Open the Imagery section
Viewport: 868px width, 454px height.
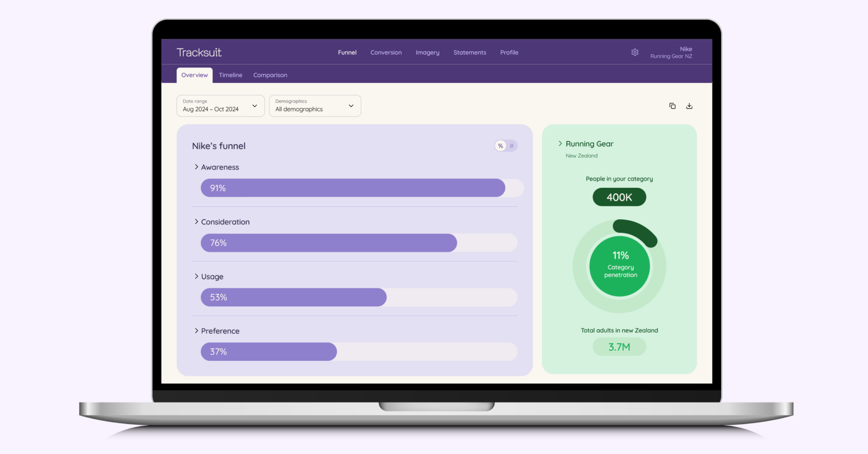coord(427,52)
